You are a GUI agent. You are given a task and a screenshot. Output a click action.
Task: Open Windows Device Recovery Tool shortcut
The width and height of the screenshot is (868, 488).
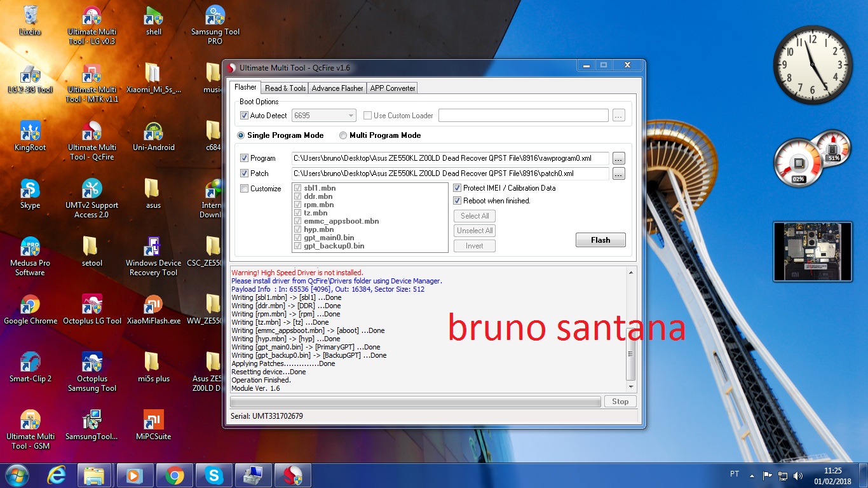[x=154, y=257]
